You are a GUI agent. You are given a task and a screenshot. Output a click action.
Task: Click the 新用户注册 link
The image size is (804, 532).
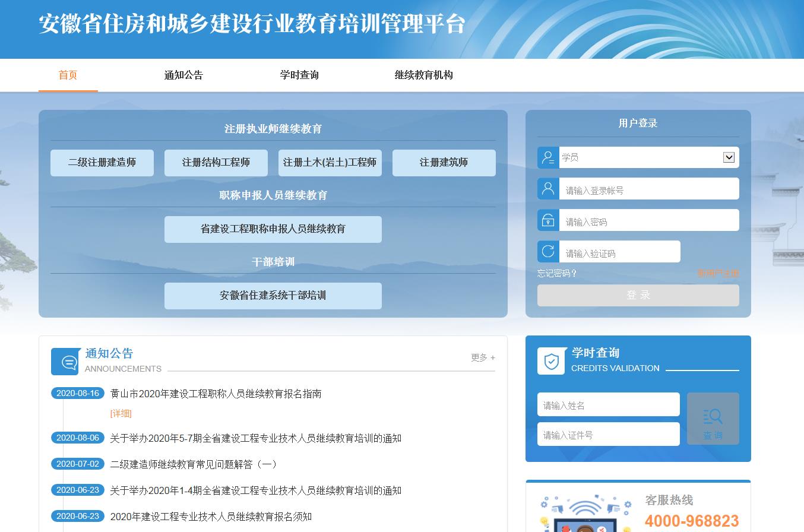(x=718, y=273)
